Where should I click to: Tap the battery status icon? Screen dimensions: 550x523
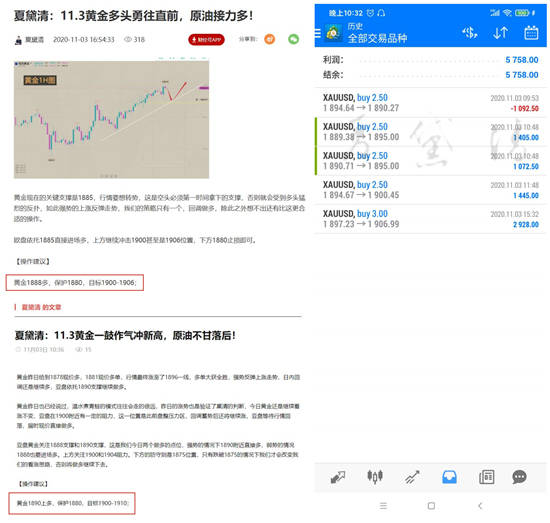[522, 13]
